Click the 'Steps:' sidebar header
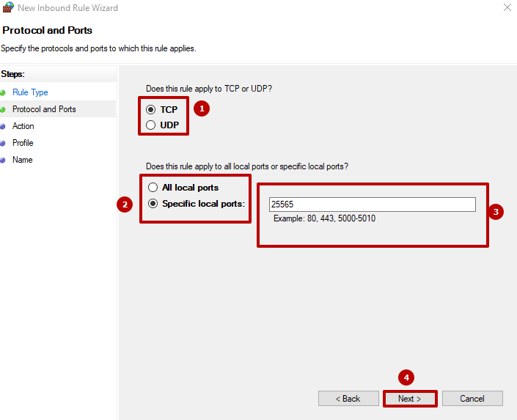The width and height of the screenshot is (517, 420). (x=13, y=74)
